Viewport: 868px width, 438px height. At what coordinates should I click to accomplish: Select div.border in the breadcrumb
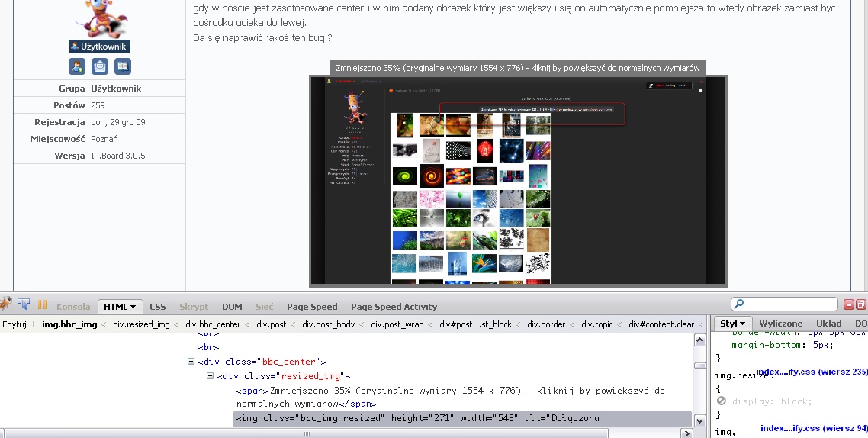(546, 324)
